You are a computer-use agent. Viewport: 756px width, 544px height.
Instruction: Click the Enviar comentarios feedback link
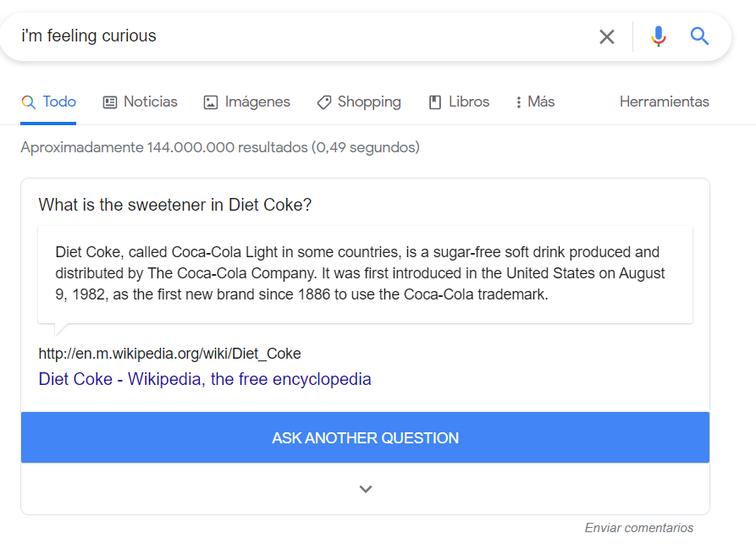(639, 528)
